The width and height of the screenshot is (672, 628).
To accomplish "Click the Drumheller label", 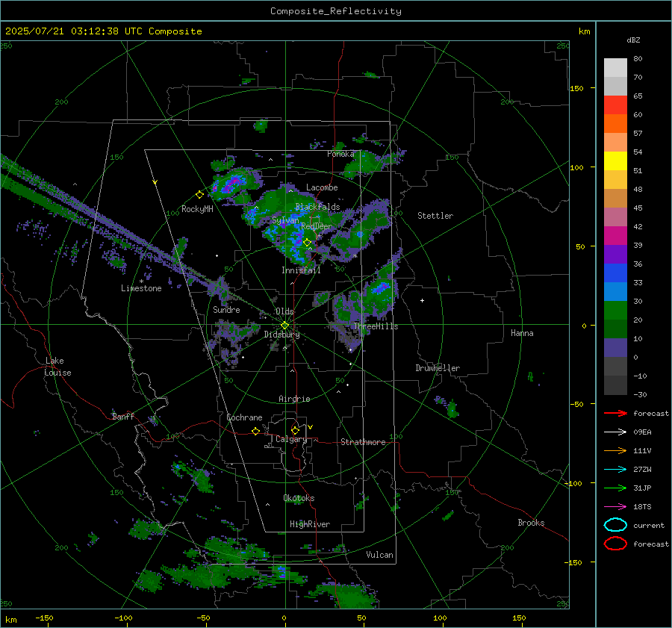I will (x=438, y=368).
